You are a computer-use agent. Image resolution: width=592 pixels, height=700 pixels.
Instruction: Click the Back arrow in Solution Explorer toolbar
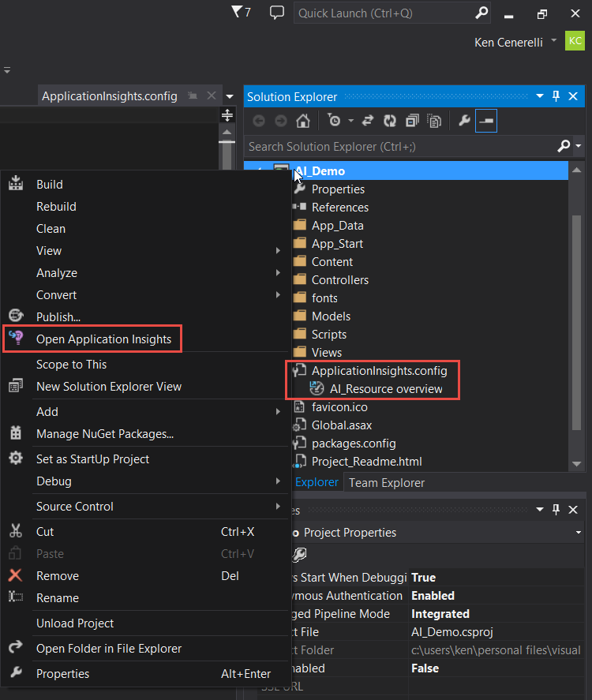tap(259, 121)
